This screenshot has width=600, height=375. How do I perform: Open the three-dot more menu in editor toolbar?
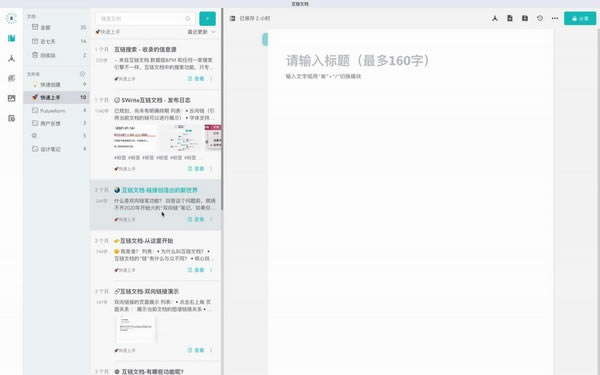[x=555, y=18]
